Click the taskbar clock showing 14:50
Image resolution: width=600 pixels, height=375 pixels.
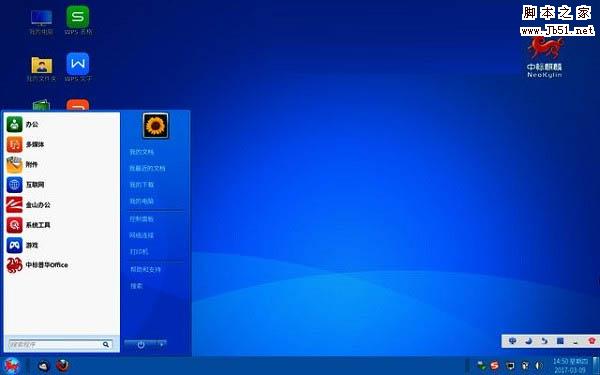[570, 366]
